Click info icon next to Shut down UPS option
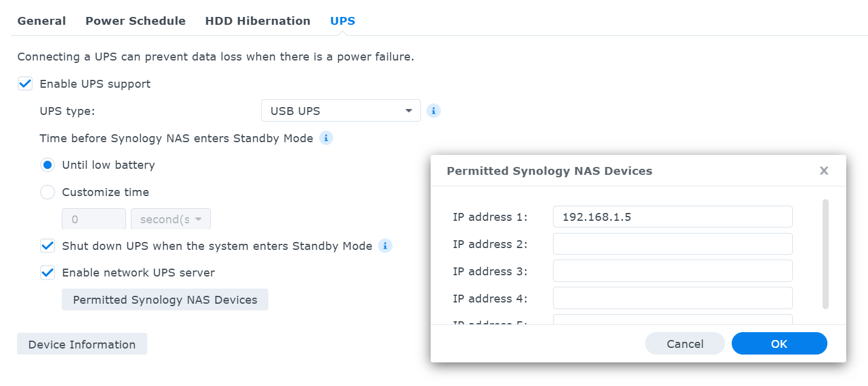 tap(385, 246)
